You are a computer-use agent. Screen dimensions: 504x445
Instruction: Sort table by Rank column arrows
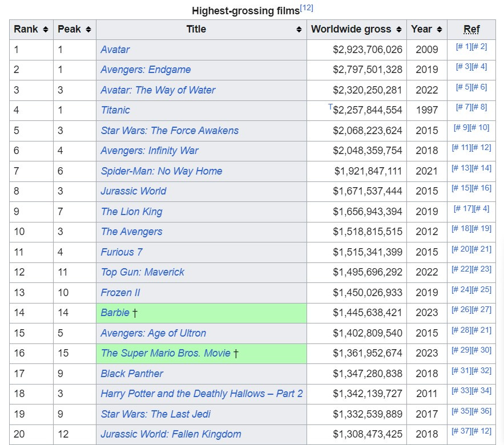46,30
